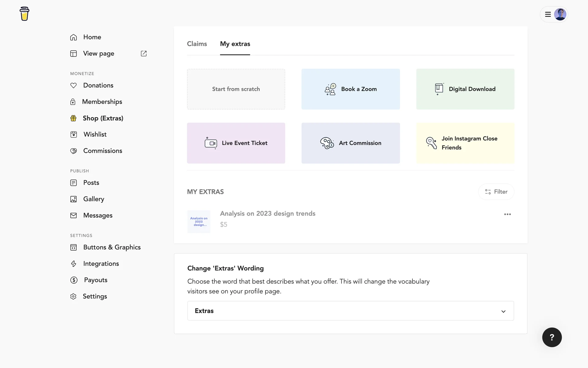
Task: Open Integrations lightning bolt item
Action: [x=101, y=264]
